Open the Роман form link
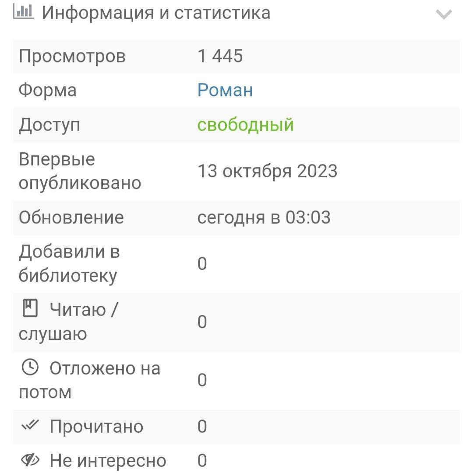Screen dimensions: 473x476 pyautogui.click(x=225, y=90)
